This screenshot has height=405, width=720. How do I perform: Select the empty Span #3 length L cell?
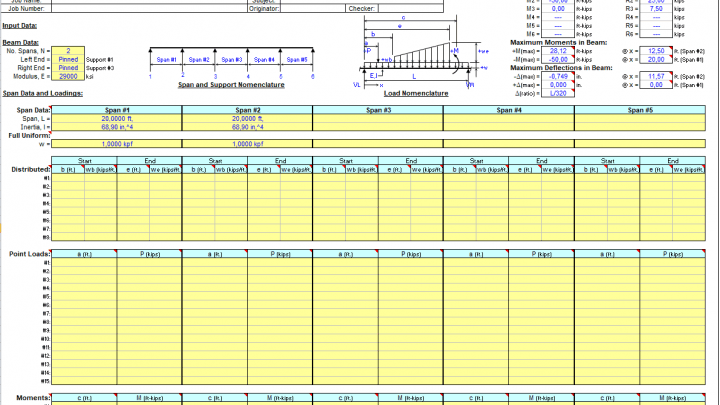(378, 118)
